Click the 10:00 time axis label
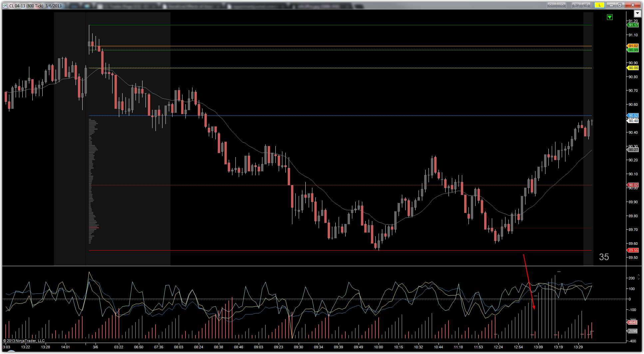Screen dimensions: 644x354 (x=379, y=347)
